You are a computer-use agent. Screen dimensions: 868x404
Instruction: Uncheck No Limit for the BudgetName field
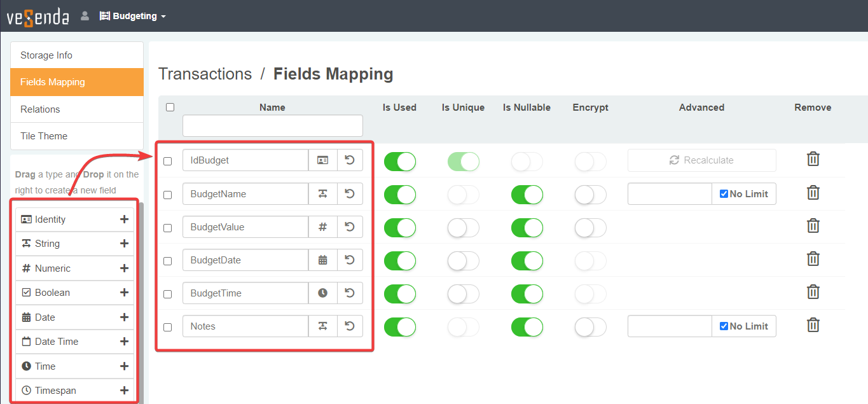click(724, 194)
